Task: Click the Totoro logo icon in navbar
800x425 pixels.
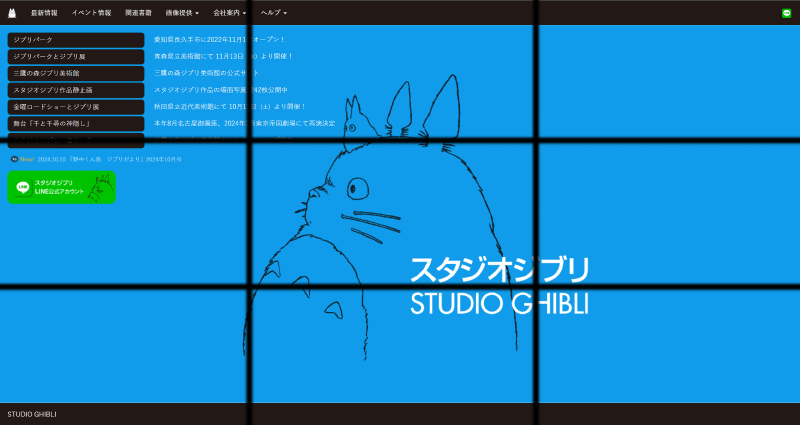Action: click(x=12, y=13)
